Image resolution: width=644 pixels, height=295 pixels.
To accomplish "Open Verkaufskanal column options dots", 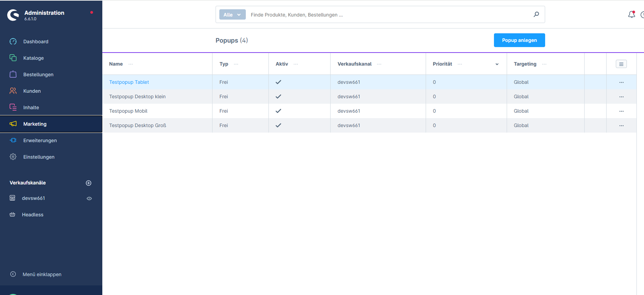I will [379, 64].
